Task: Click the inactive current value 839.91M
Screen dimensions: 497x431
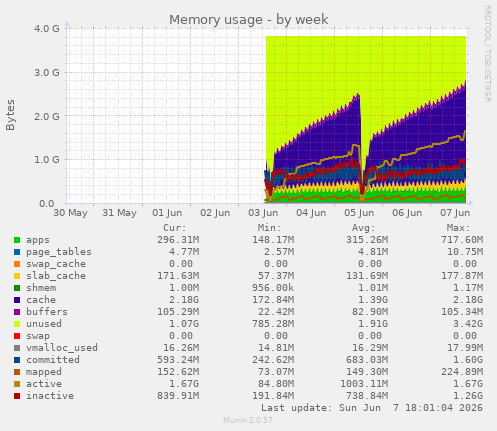Action: (x=178, y=396)
